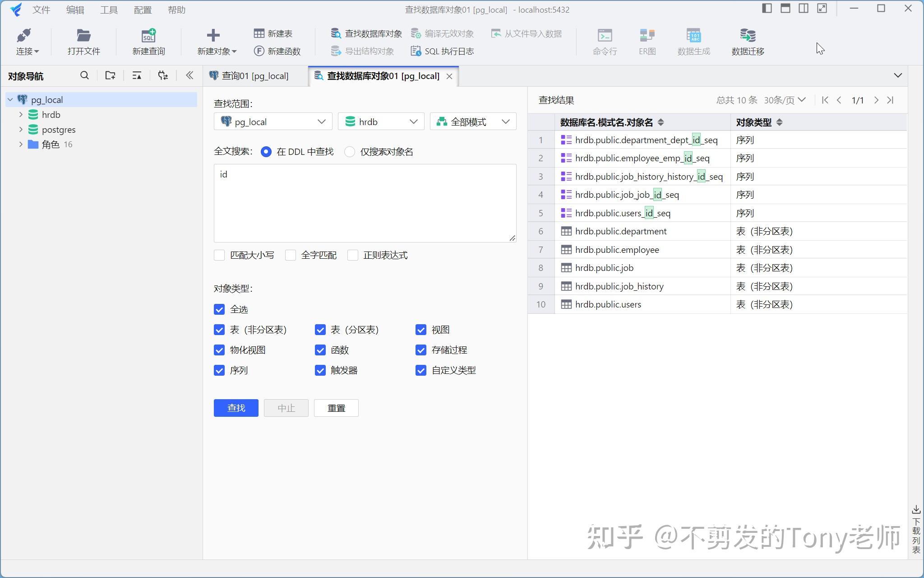Click the search icon in 对象导航 panel
The width and height of the screenshot is (924, 578).
click(x=84, y=75)
